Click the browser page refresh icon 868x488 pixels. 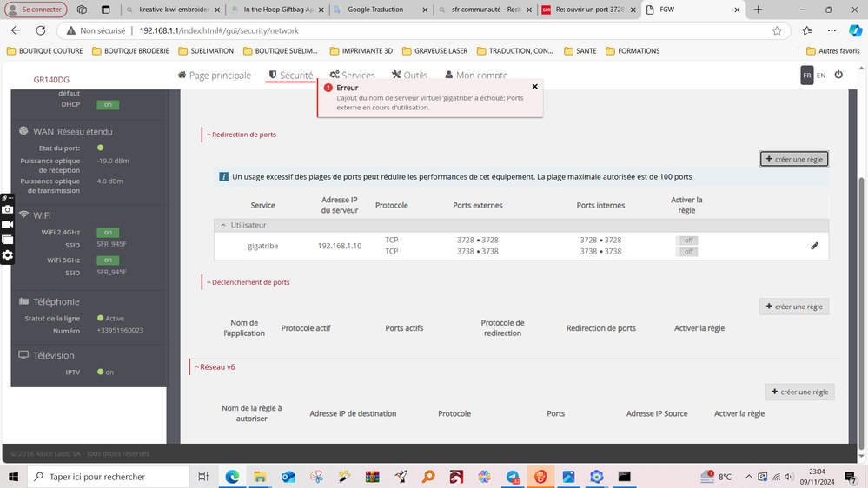click(40, 30)
